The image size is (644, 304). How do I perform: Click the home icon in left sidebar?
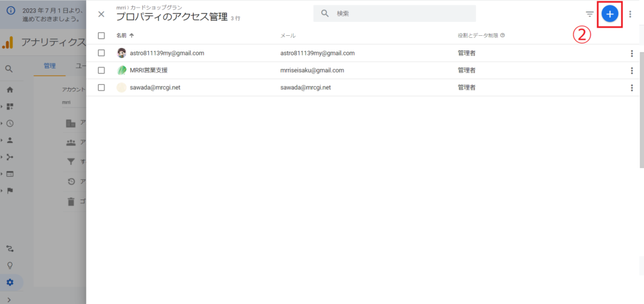(x=10, y=90)
